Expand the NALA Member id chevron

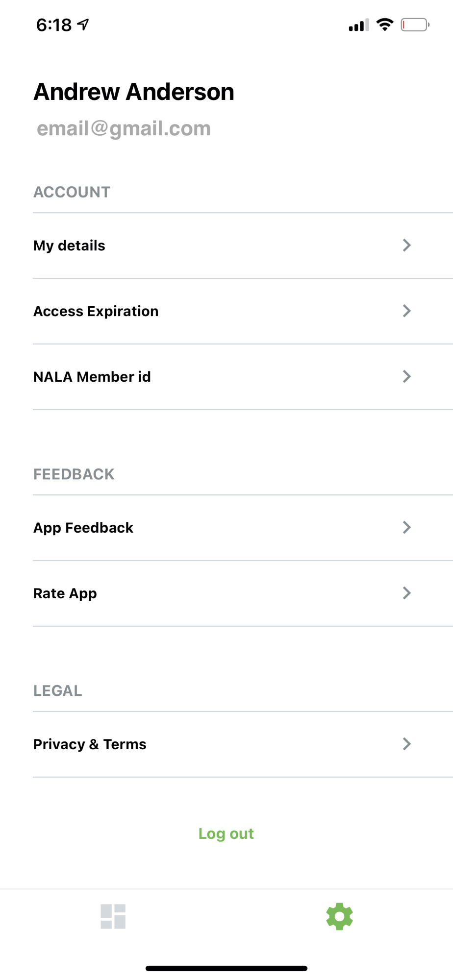(x=406, y=376)
